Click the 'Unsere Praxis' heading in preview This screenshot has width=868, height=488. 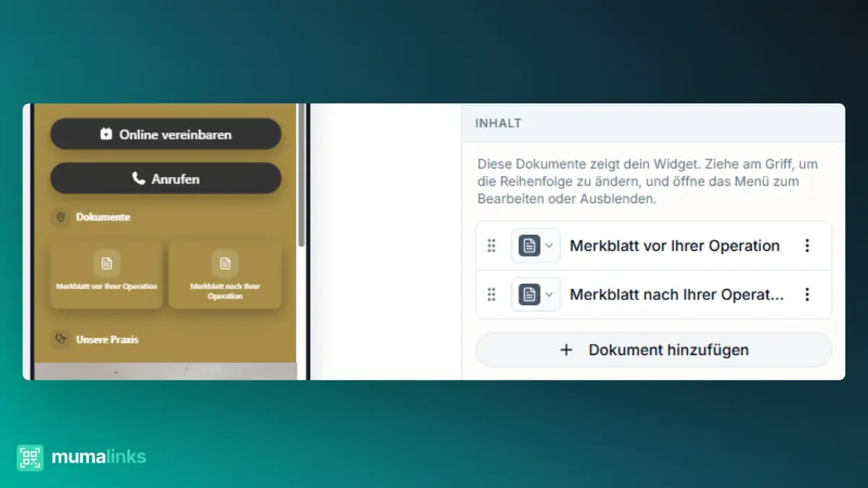(107, 339)
